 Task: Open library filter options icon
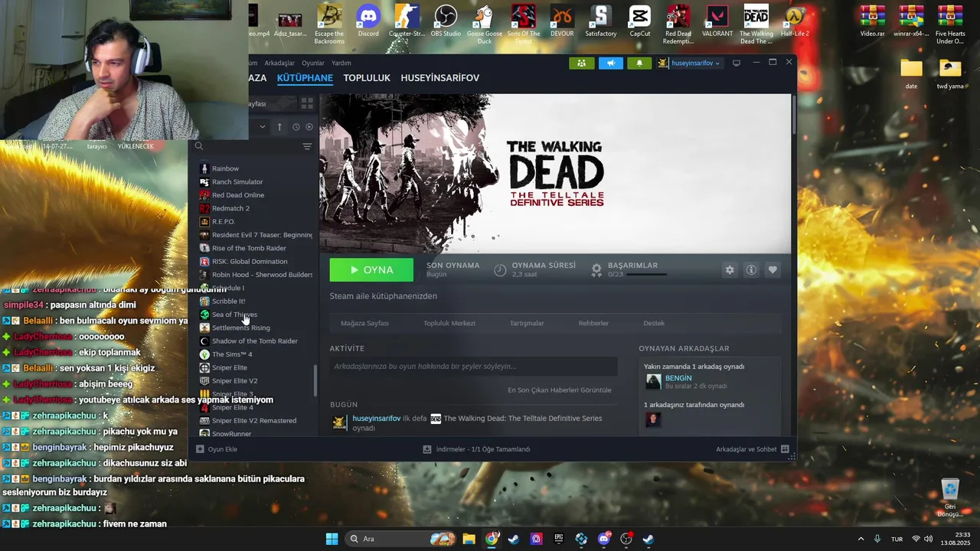point(307,146)
